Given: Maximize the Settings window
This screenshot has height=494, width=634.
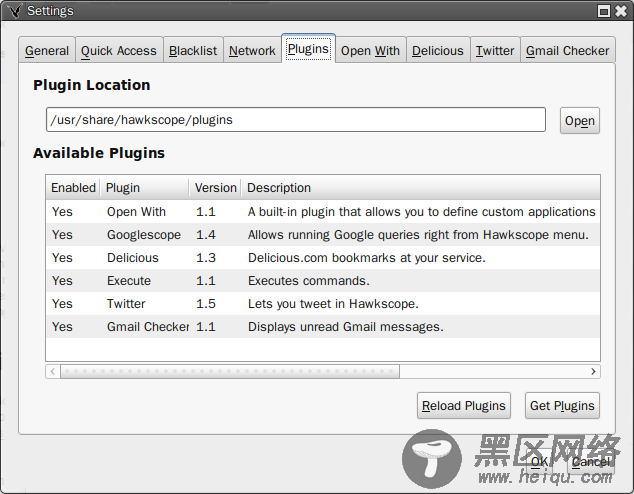Looking at the screenshot, I should coord(604,11).
